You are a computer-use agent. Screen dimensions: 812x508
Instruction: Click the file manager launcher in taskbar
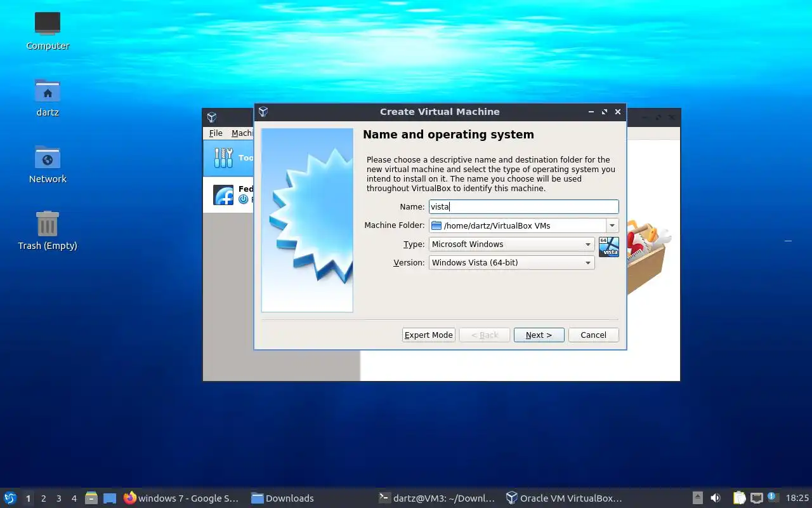pyautogui.click(x=91, y=498)
